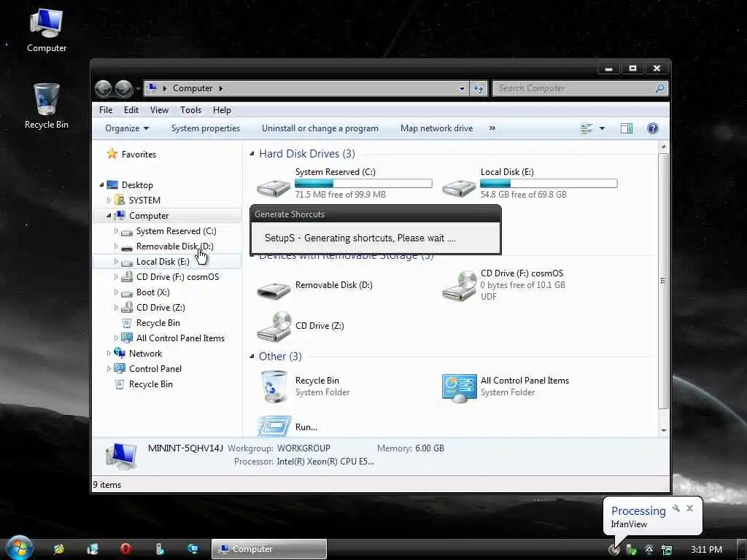Click the Local Disk (E:) usage bar
Screen dimensions: 747x560
pos(549,183)
